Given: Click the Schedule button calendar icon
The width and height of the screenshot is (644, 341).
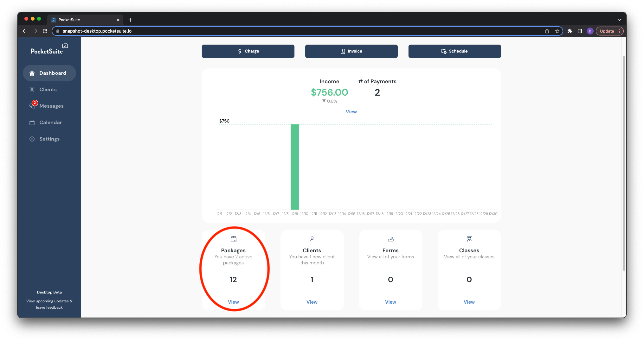Looking at the screenshot, I should coord(444,51).
